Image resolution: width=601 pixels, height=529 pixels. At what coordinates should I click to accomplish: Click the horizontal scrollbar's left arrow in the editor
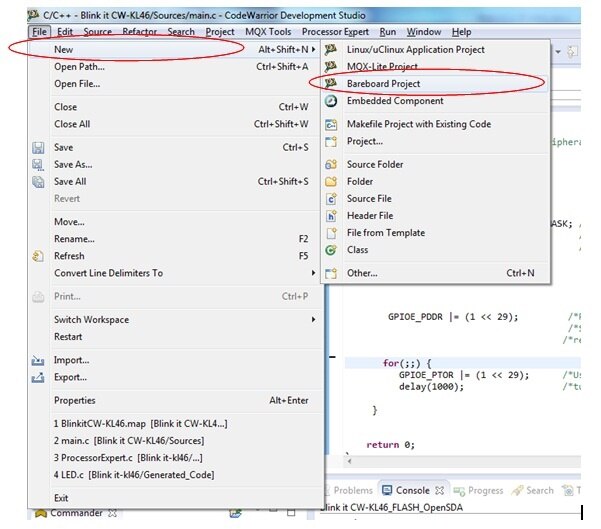[349, 461]
